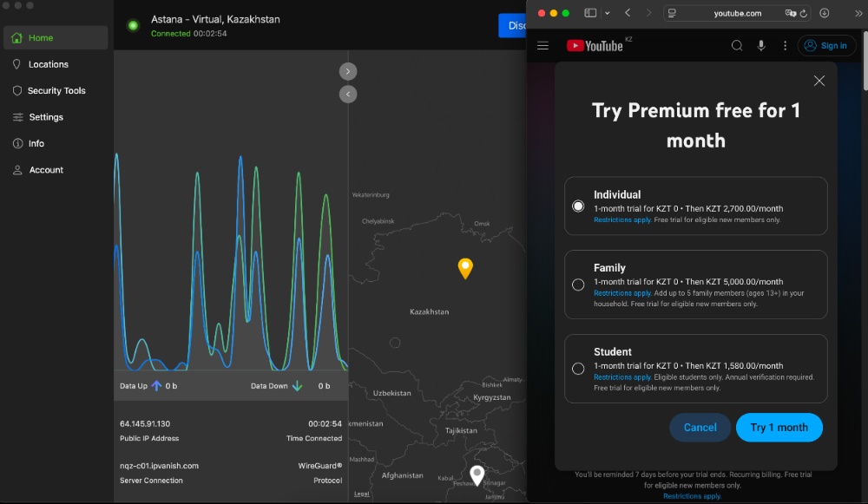Click the Disconnect button in IPVanish
Image resolution: width=868 pixels, height=504 pixels.
(513, 25)
